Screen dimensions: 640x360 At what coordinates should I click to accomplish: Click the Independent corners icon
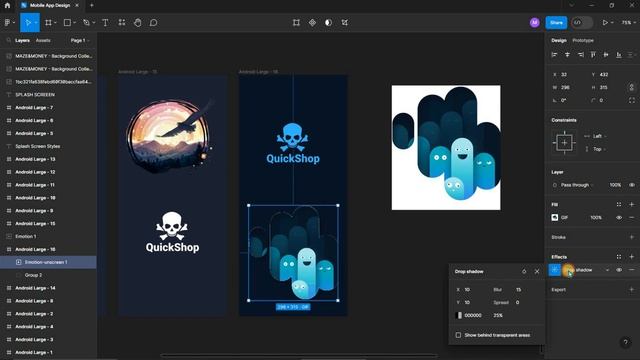click(632, 100)
